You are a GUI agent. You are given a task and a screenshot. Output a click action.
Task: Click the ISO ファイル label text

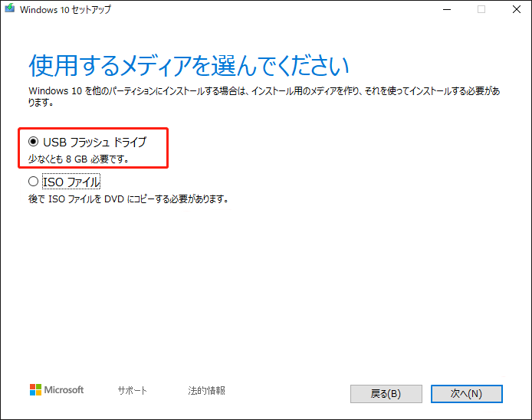pos(71,182)
